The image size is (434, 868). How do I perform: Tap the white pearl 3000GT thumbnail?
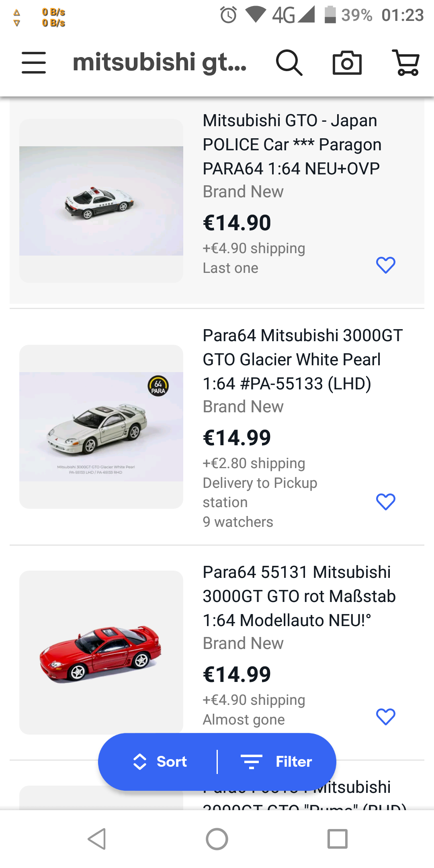101,427
